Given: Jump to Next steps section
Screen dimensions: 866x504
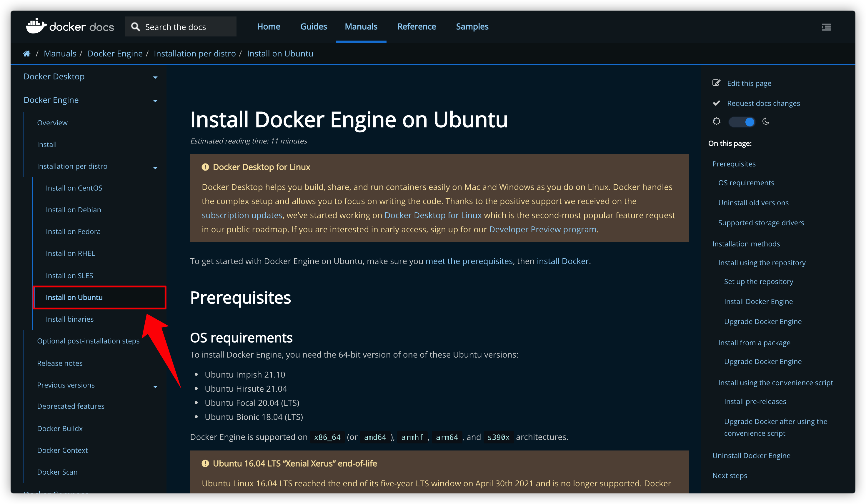Looking at the screenshot, I should [730, 476].
